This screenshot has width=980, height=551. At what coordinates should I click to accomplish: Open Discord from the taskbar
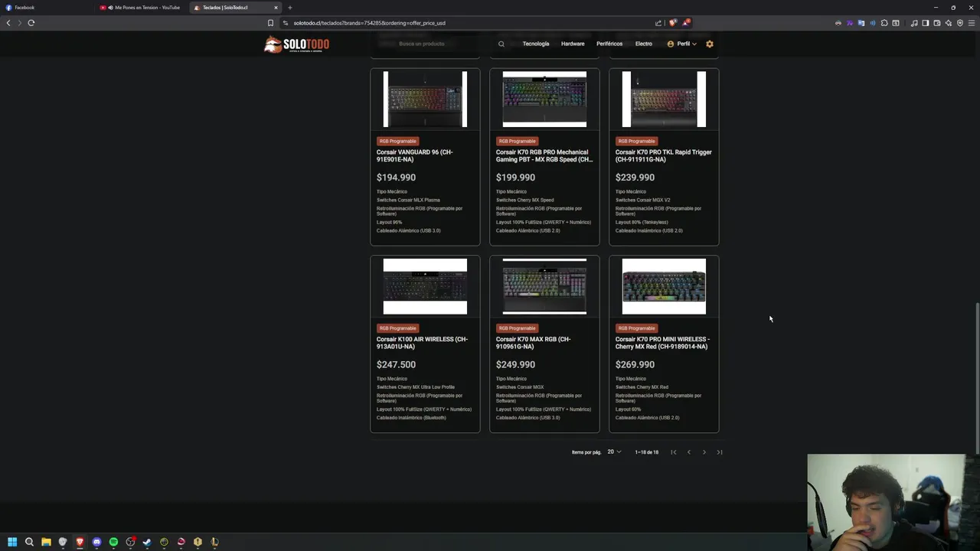click(96, 542)
